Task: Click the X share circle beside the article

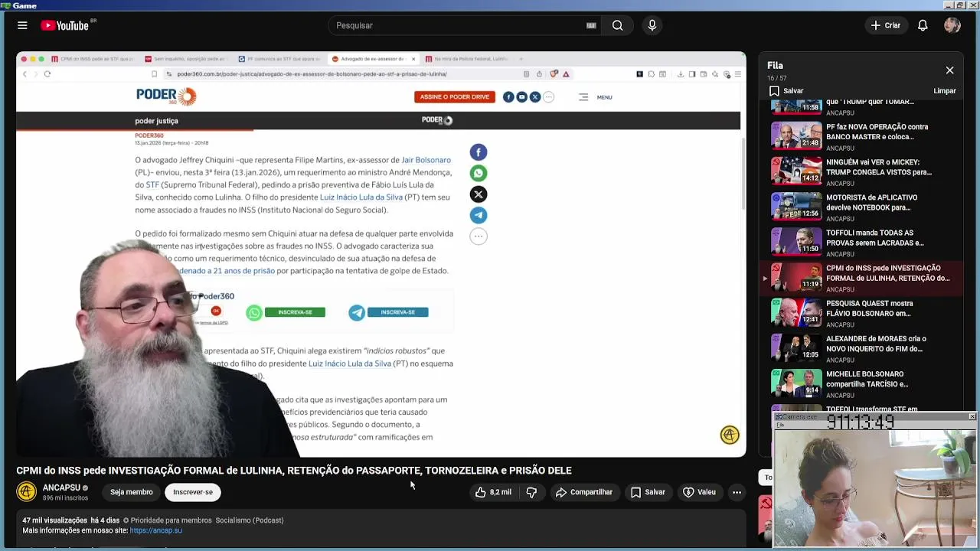Action: click(x=479, y=194)
